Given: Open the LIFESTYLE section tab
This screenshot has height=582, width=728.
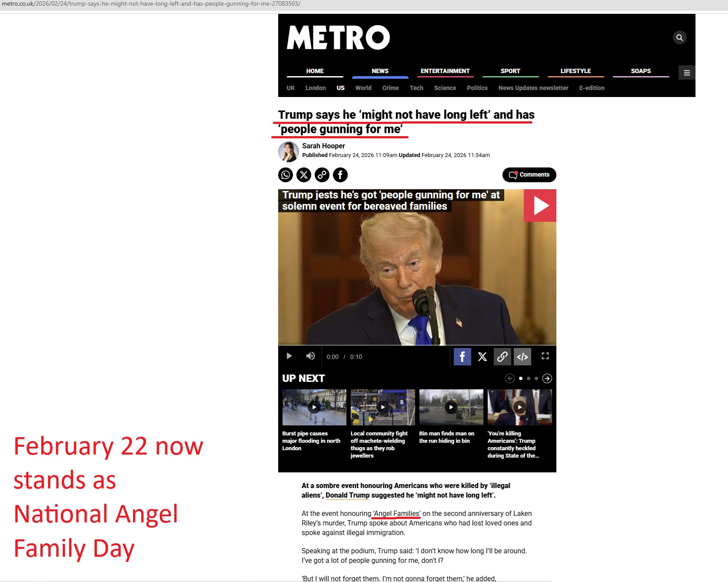Looking at the screenshot, I should click(x=576, y=71).
